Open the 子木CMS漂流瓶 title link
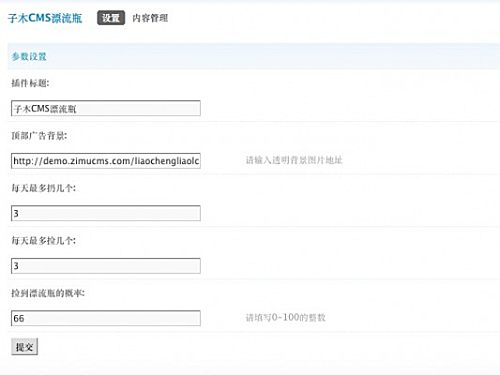 click(45, 18)
